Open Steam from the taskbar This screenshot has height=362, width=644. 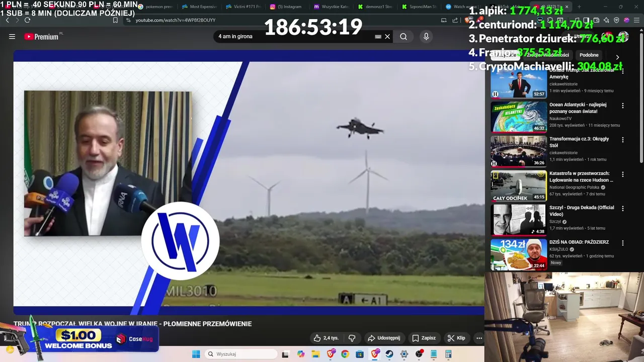pos(389,354)
